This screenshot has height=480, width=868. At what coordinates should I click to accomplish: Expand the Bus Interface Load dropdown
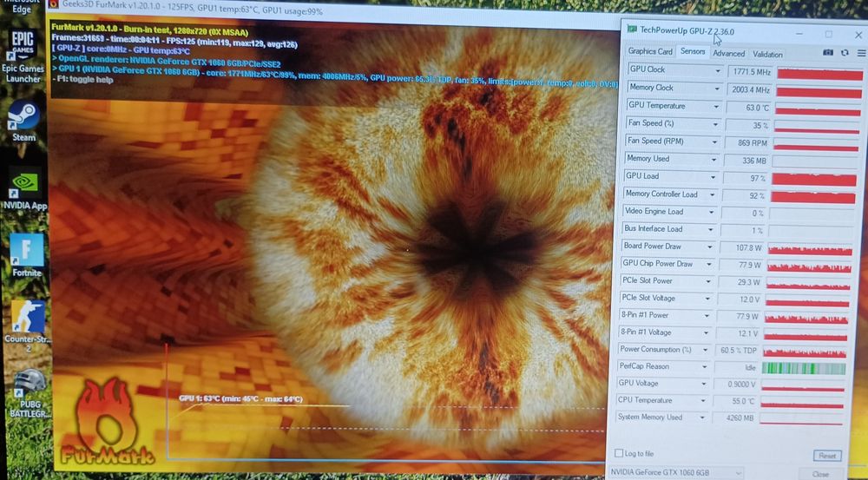(711, 229)
